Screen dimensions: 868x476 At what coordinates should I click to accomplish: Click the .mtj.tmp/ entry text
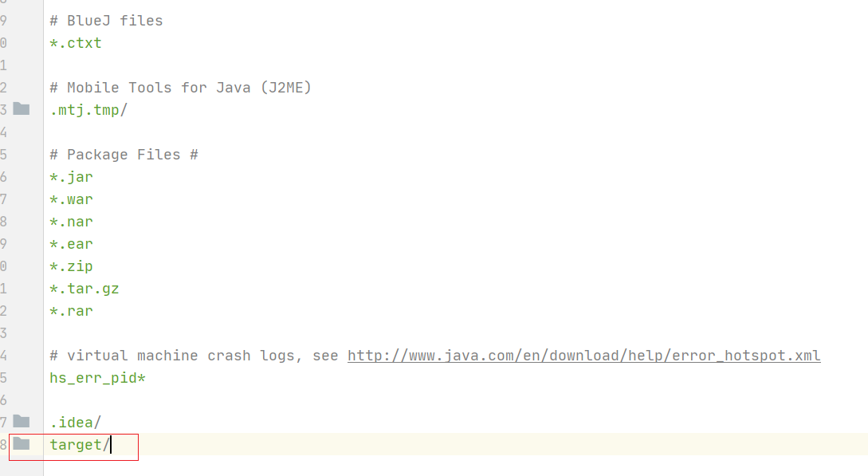tap(88, 110)
